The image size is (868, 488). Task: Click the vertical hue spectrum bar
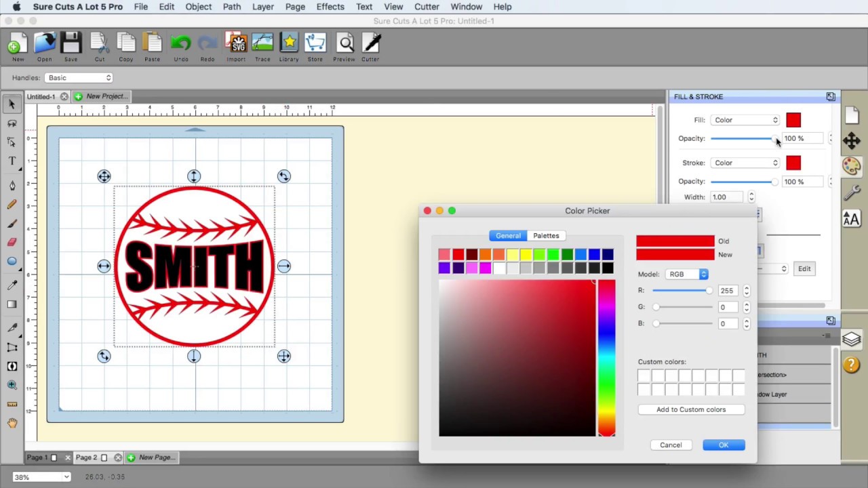[606, 359]
